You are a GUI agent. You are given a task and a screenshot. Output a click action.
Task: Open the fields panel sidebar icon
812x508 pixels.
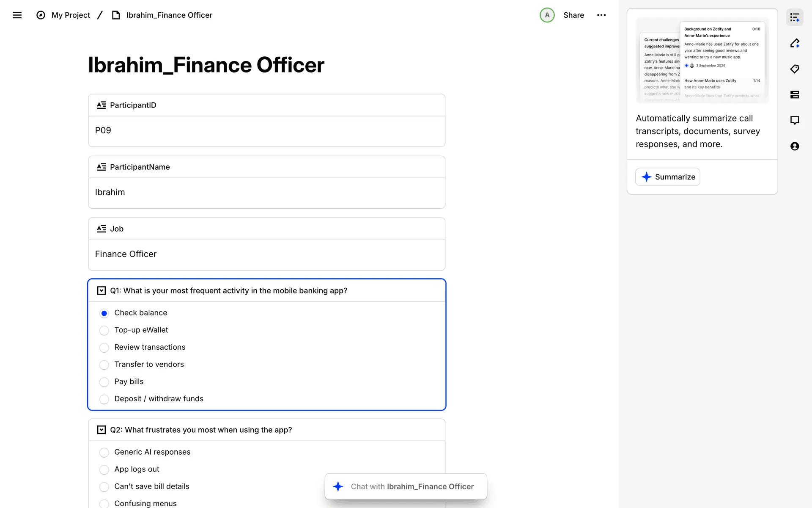795,95
